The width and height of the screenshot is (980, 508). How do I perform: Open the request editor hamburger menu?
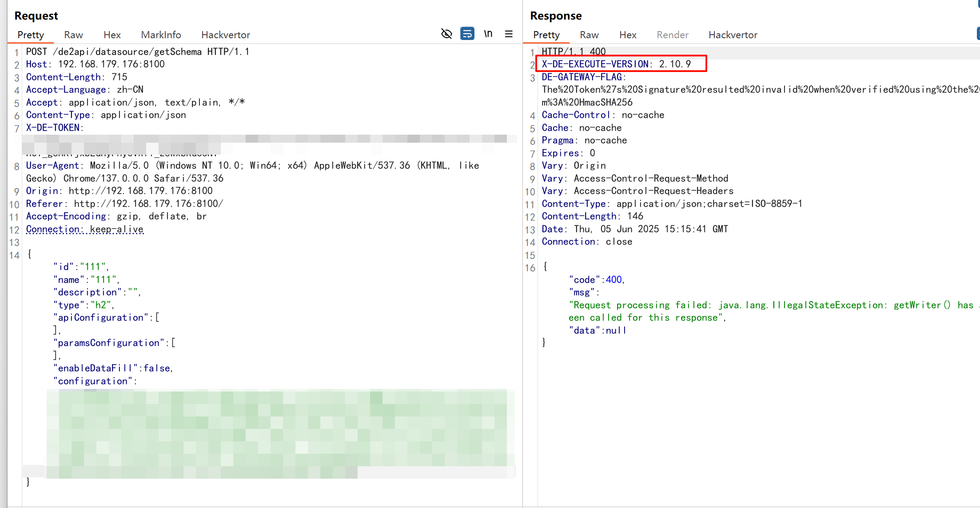point(509,34)
